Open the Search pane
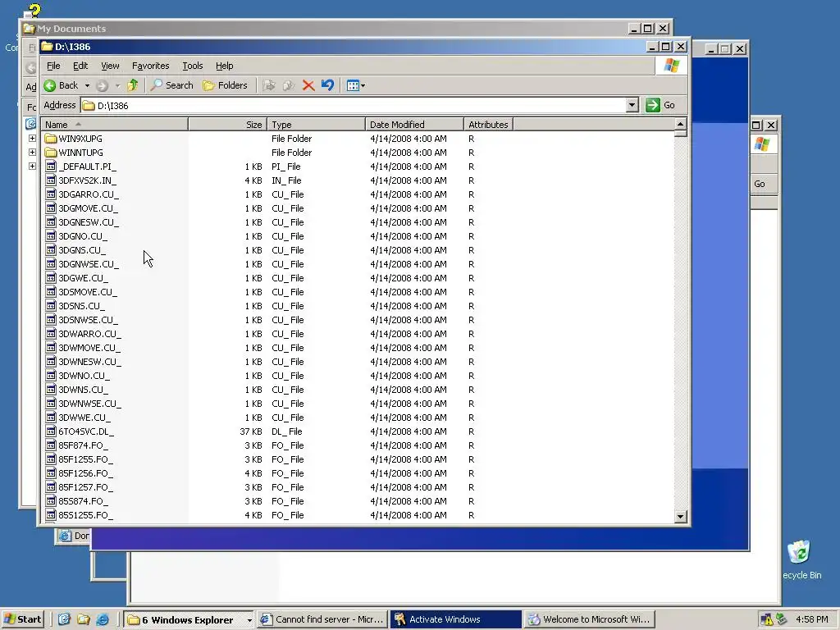The image size is (840, 630). click(171, 85)
